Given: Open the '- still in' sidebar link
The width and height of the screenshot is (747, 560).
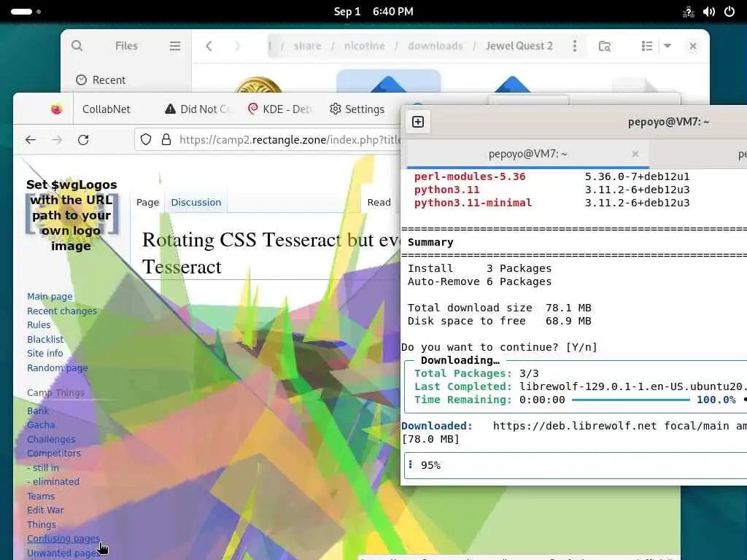Looking at the screenshot, I should 43,467.
